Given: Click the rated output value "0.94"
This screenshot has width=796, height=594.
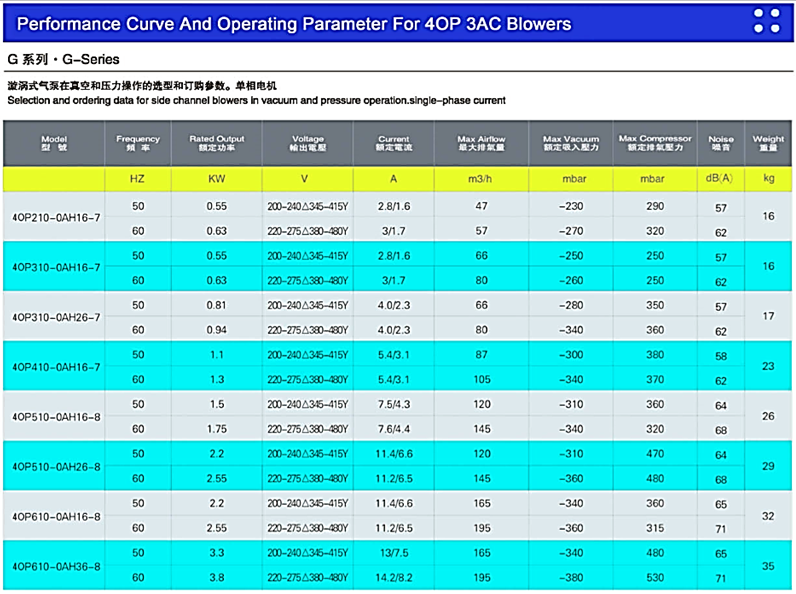Looking at the screenshot, I should click(216, 330).
